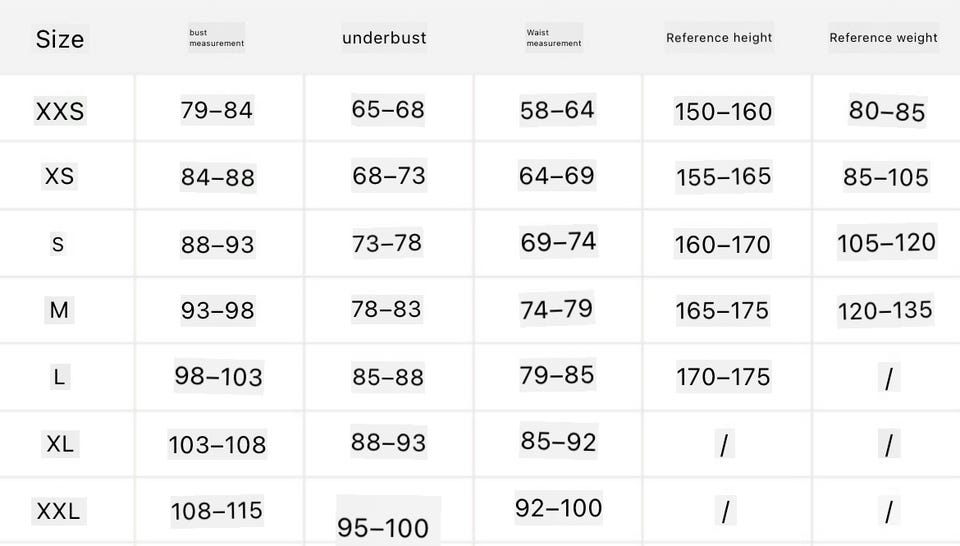
Task: Select the 92–100 waist cell
Action: [558, 508]
